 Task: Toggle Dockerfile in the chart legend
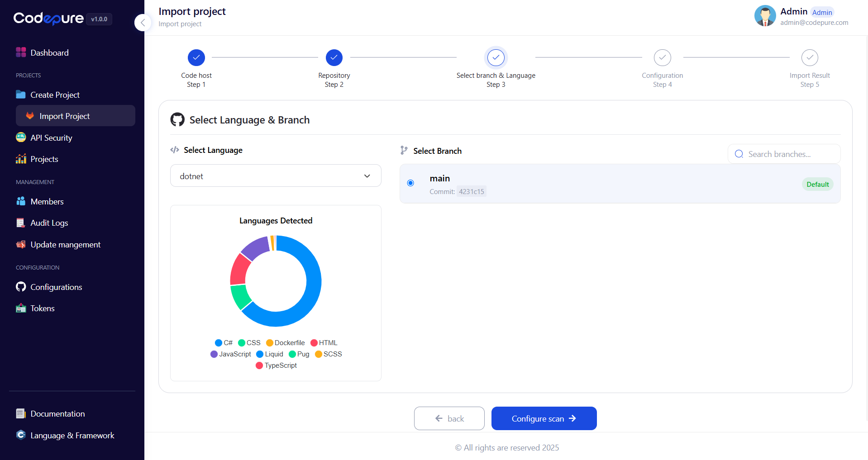tap(286, 343)
